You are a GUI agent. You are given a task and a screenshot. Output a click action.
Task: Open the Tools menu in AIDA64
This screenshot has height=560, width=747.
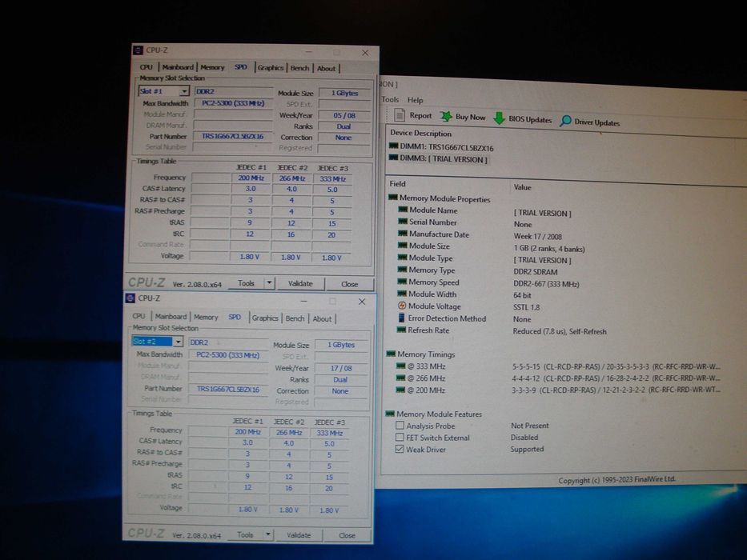click(390, 99)
